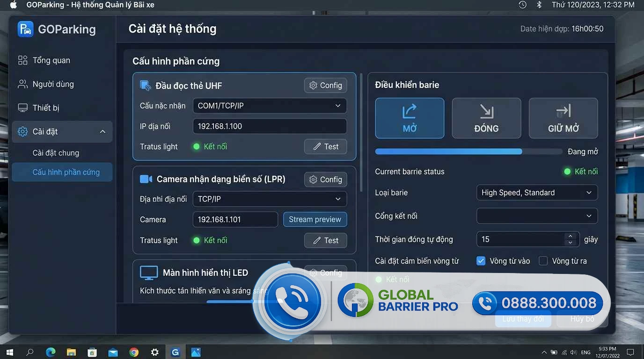Viewport: 644px width, 359px height.
Task: Click the Camera field showing 192.168.1.101
Action: click(x=235, y=220)
